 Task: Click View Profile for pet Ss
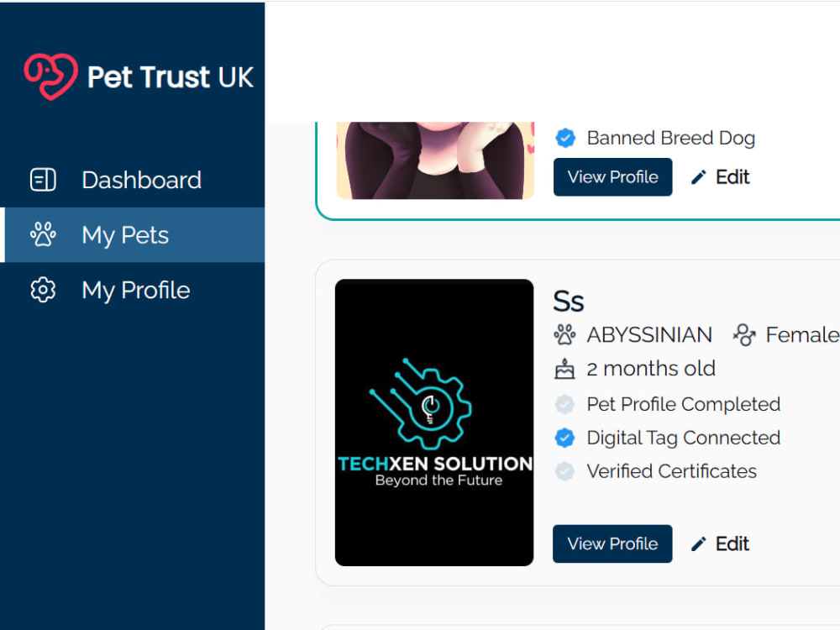pos(612,543)
